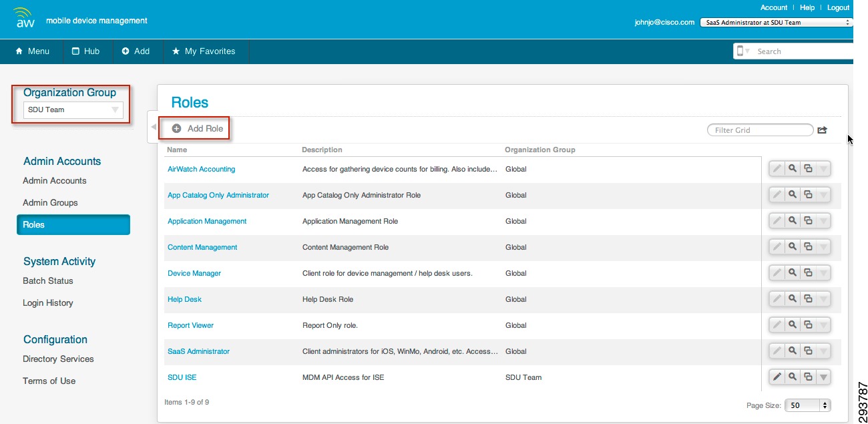Open the AirWatch Accounting role link
This screenshot has height=424, width=868.
tap(201, 170)
